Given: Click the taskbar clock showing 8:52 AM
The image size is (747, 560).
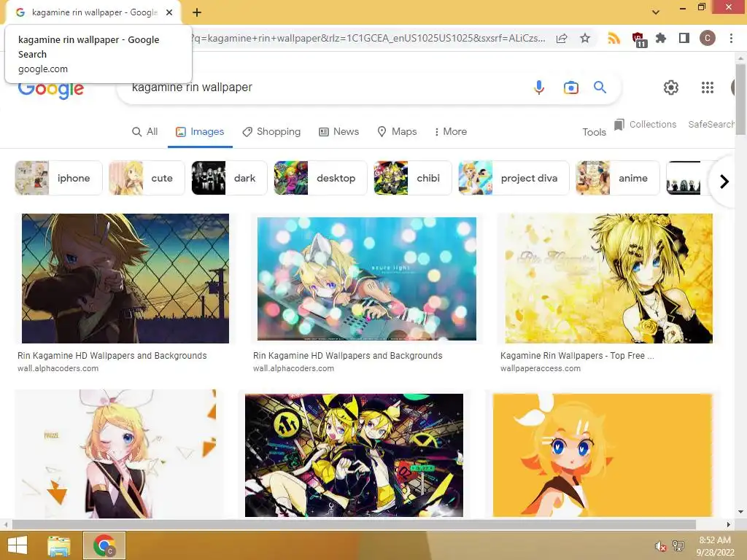Looking at the screenshot, I should click(715, 546).
